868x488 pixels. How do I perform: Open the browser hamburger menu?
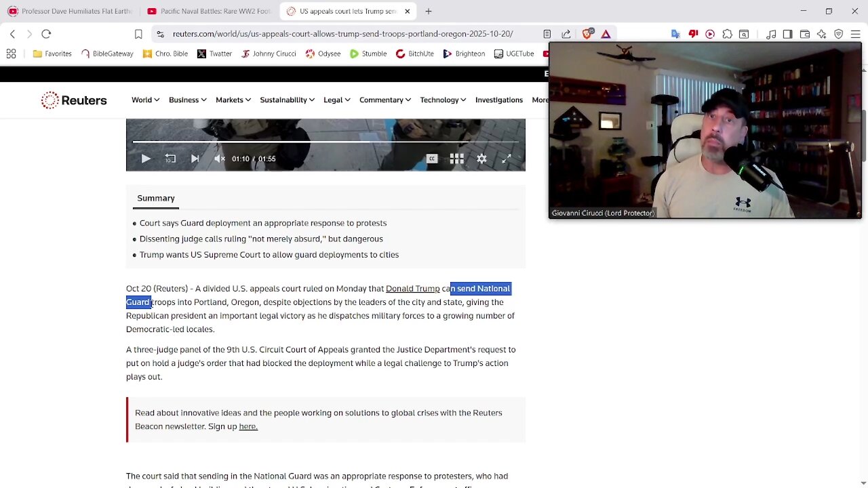(x=855, y=34)
